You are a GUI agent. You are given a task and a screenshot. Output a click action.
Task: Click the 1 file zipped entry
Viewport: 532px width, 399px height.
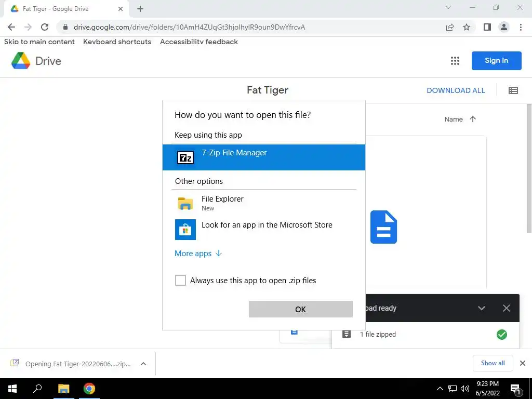(x=425, y=335)
